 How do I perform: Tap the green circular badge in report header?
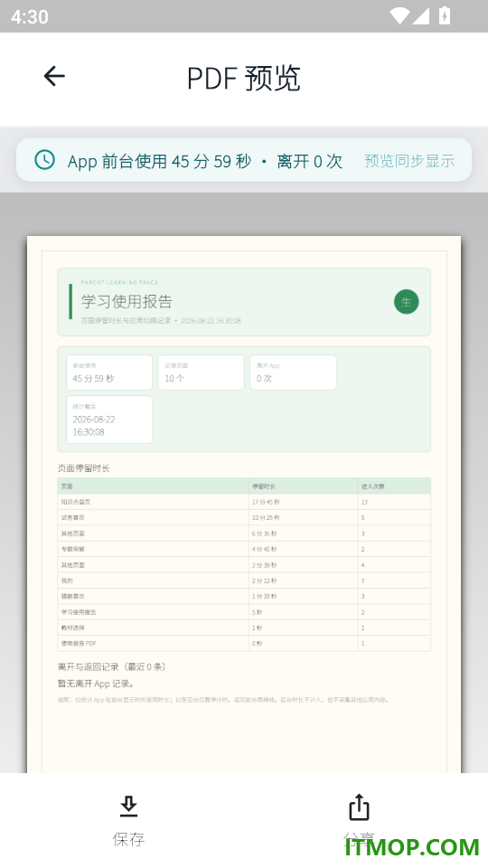pyautogui.click(x=406, y=302)
